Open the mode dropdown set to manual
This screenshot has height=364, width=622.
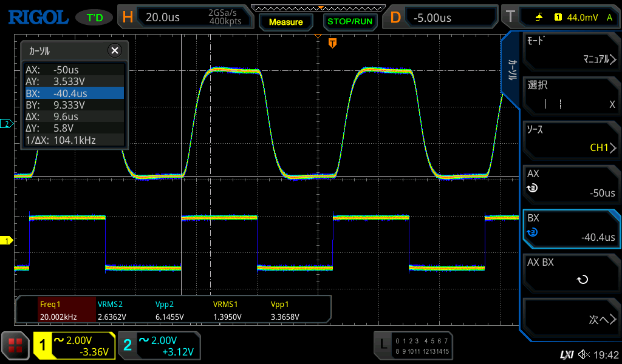(x=571, y=51)
